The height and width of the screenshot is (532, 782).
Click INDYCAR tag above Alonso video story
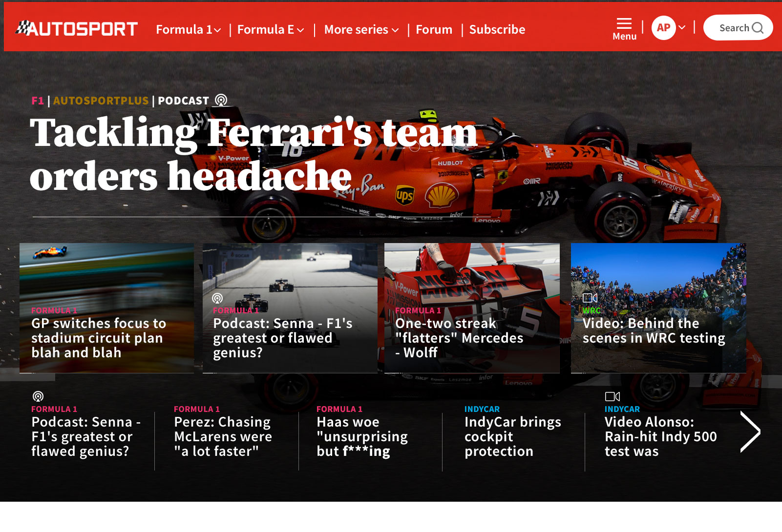622,409
